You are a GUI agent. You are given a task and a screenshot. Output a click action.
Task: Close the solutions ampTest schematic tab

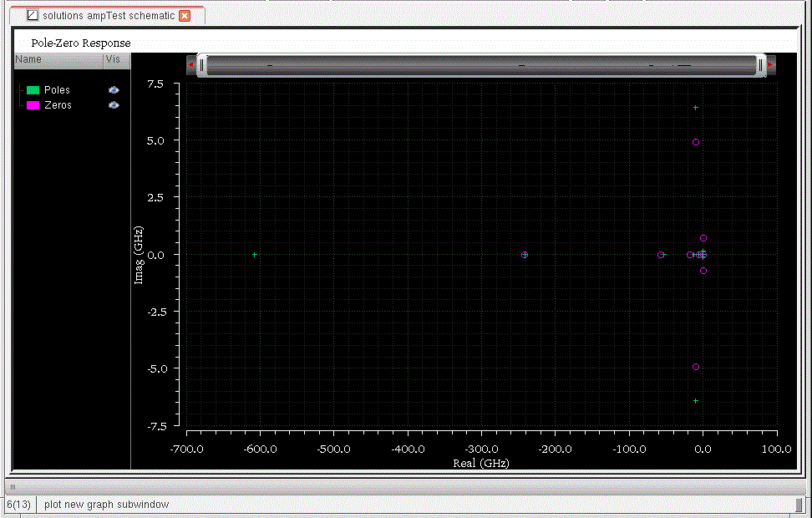[x=185, y=16]
